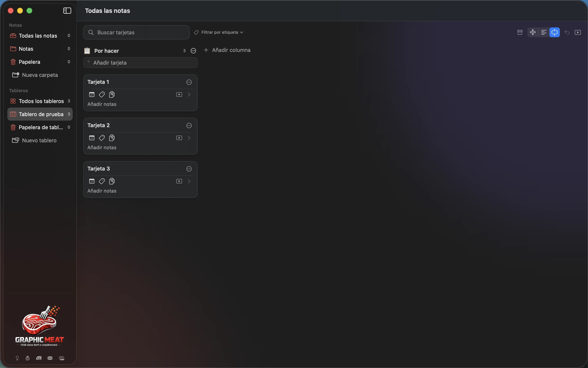Click the play icon on Tarjeta 1
This screenshot has height=368, width=588.
(179, 94)
